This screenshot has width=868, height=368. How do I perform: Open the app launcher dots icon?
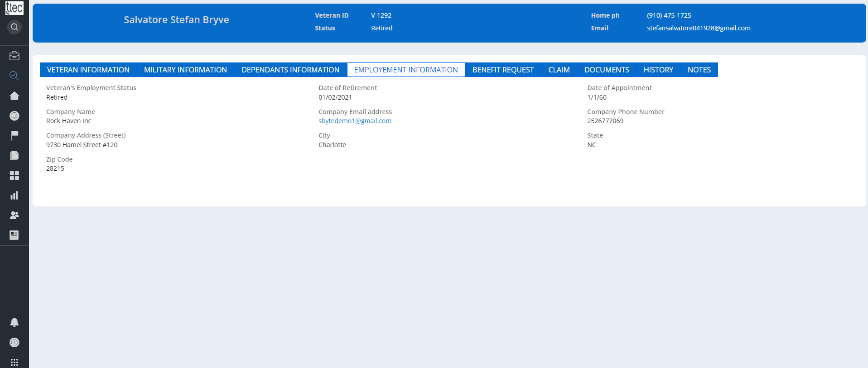point(14,363)
